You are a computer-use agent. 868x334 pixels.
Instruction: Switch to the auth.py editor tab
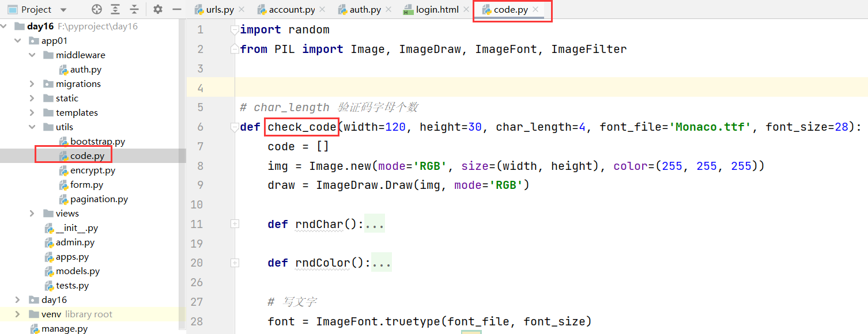[365, 10]
